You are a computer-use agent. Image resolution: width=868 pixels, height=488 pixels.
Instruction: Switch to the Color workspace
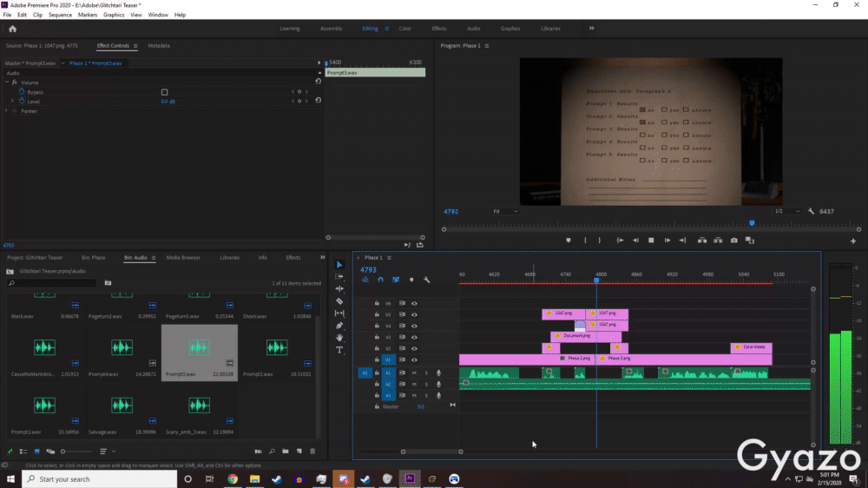(405, 29)
